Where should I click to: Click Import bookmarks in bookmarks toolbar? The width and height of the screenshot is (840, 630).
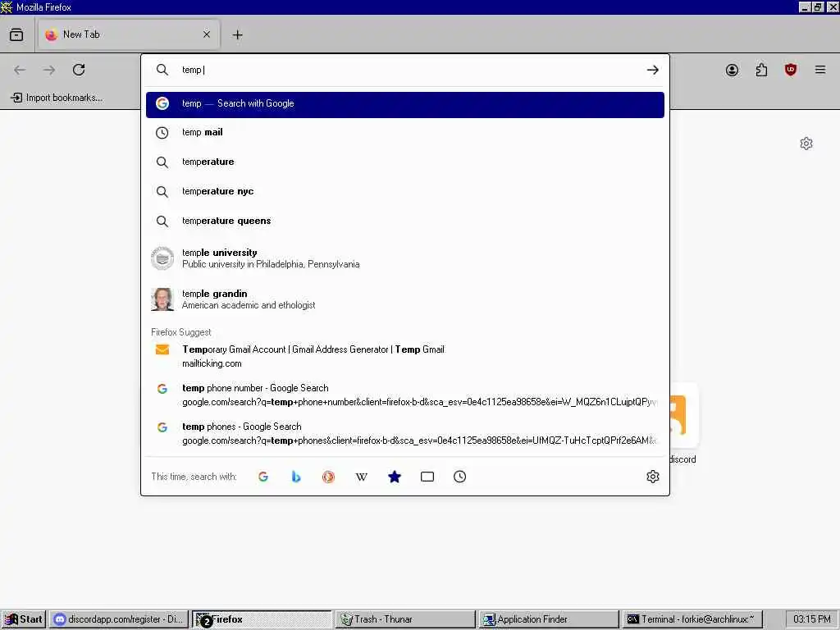[57, 98]
